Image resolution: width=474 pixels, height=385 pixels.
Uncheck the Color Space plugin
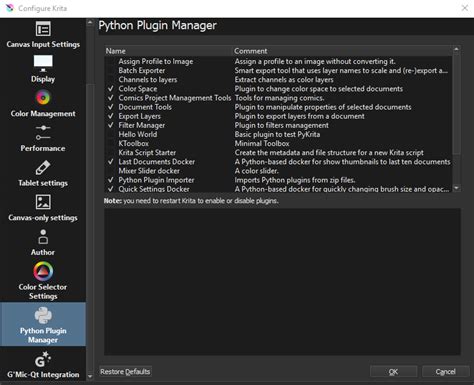click(111, 89)
